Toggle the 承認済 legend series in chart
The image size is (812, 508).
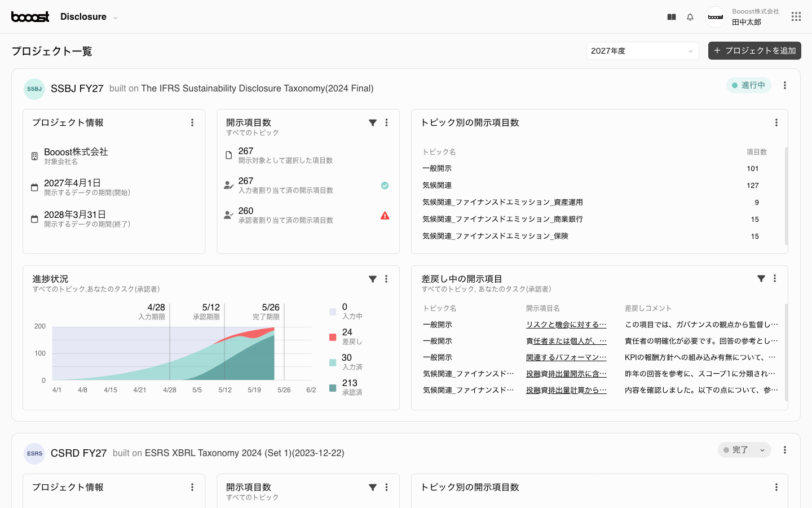333,388
